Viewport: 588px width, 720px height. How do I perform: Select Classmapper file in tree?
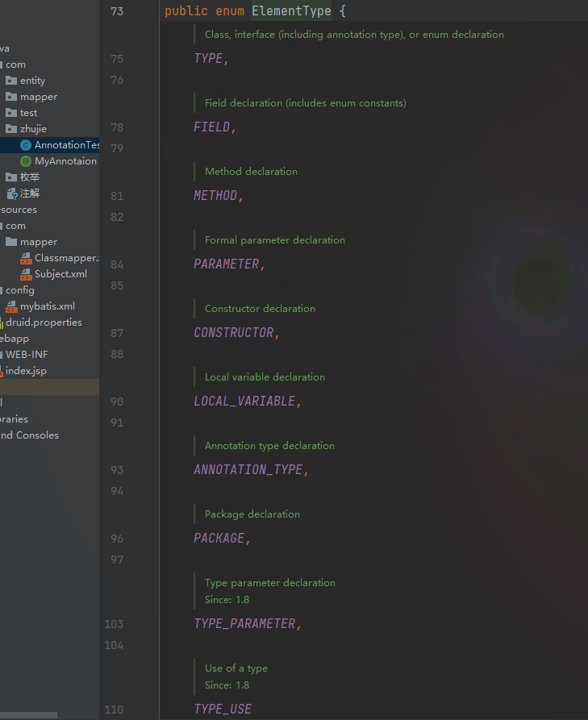coord(67,258)
